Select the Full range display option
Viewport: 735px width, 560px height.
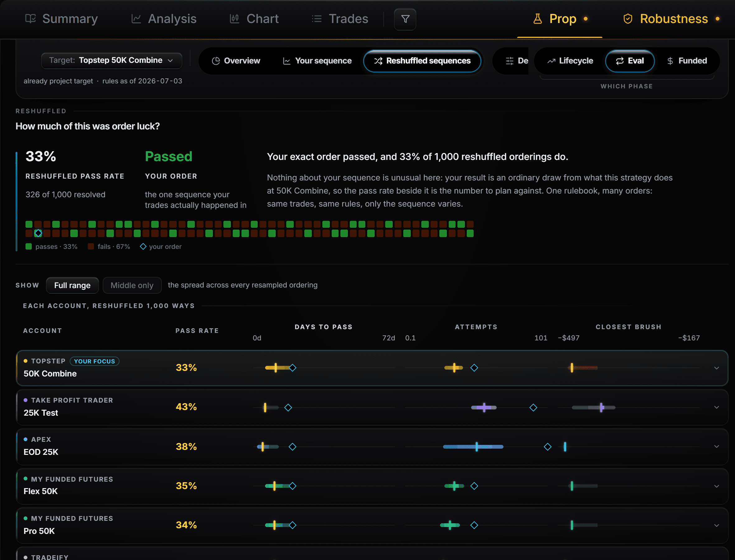point(72,285)
